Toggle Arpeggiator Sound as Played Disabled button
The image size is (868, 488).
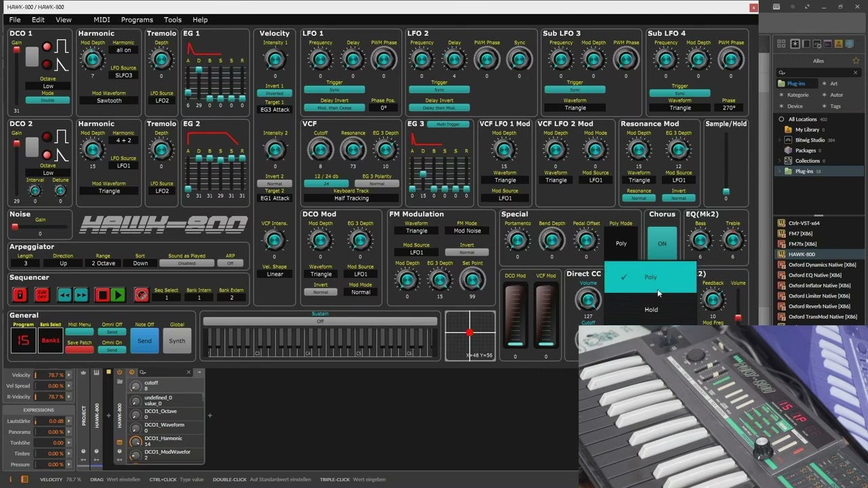(187, 263)
